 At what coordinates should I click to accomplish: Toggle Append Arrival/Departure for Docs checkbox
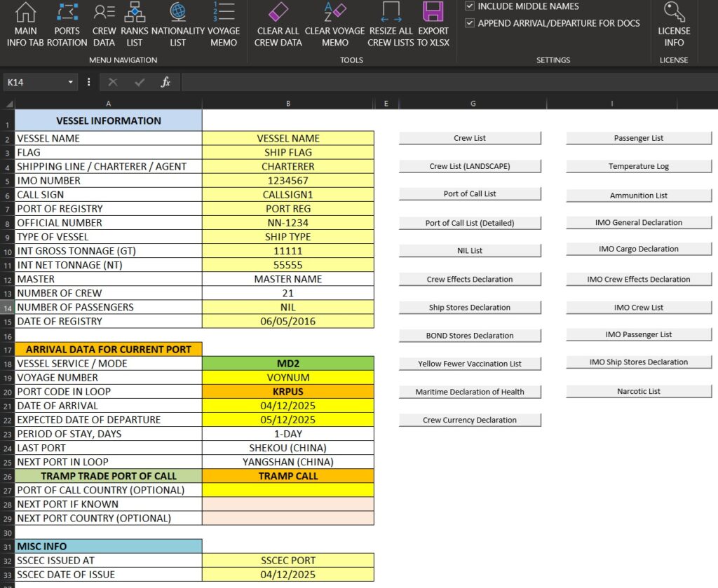click(x=470, y=23)
